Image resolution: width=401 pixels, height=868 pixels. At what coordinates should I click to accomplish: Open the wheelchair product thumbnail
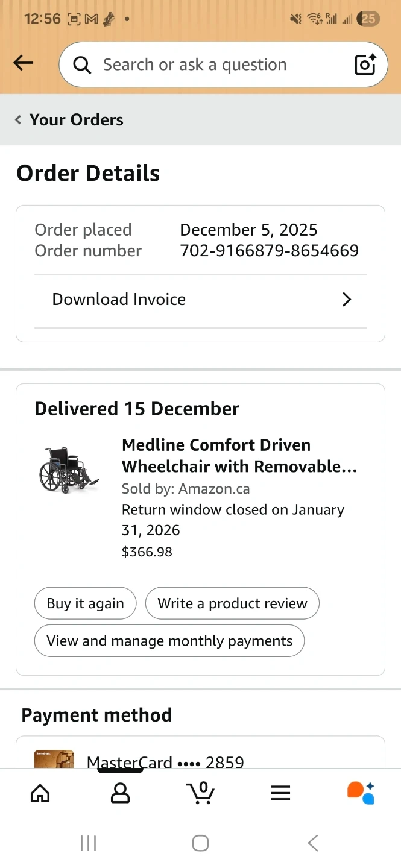click(69, 470)
